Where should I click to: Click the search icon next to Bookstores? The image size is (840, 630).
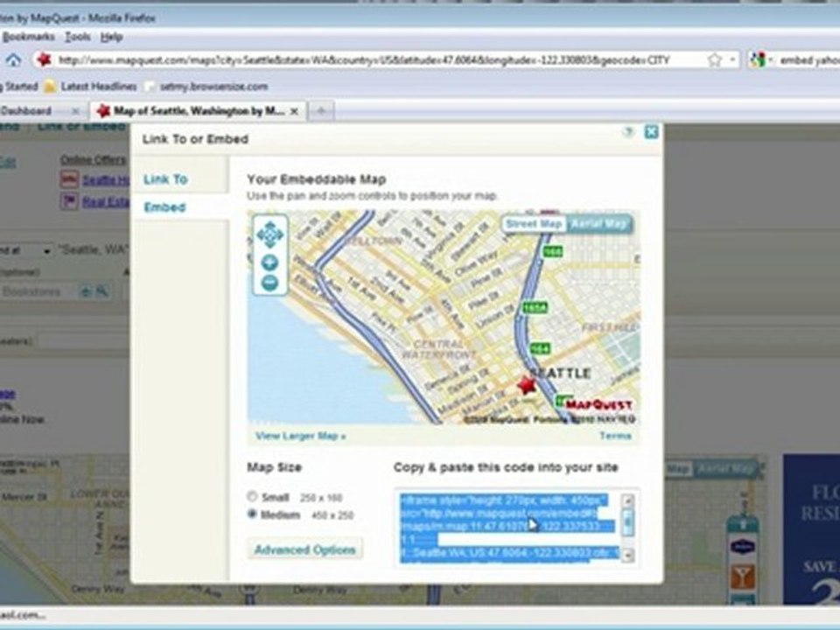coord(101,291)
